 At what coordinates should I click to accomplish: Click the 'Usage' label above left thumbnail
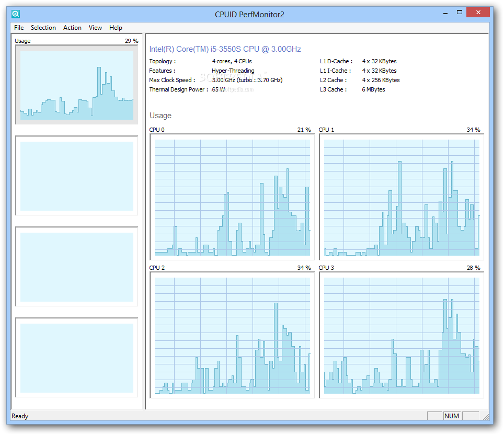(x=22, y=41)
